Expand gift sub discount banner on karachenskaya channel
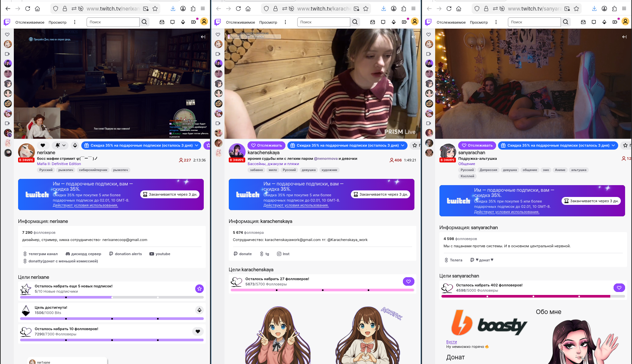632x364 pixels. click(347, 145)
